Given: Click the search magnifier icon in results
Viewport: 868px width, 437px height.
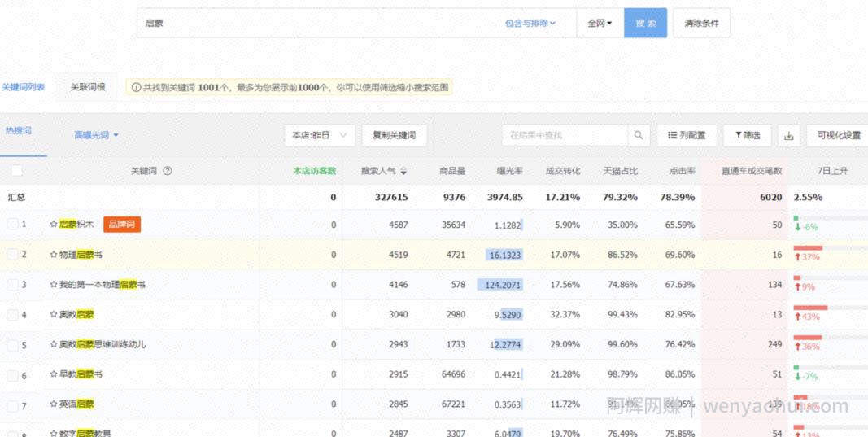Looking at the screenshot, I should (639, 135).
